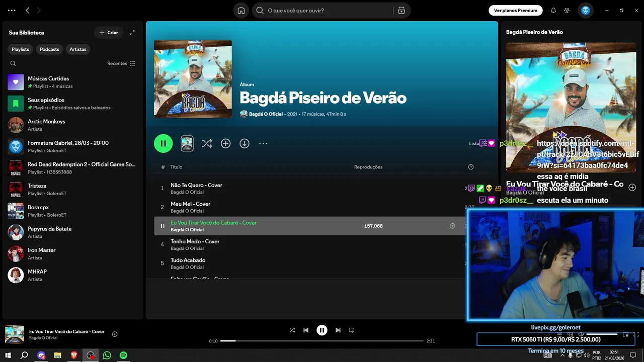The image size is (644, 362).
Task: Open Red Dead Redemption 2 playlist
Action: click(x=73, y=168)
